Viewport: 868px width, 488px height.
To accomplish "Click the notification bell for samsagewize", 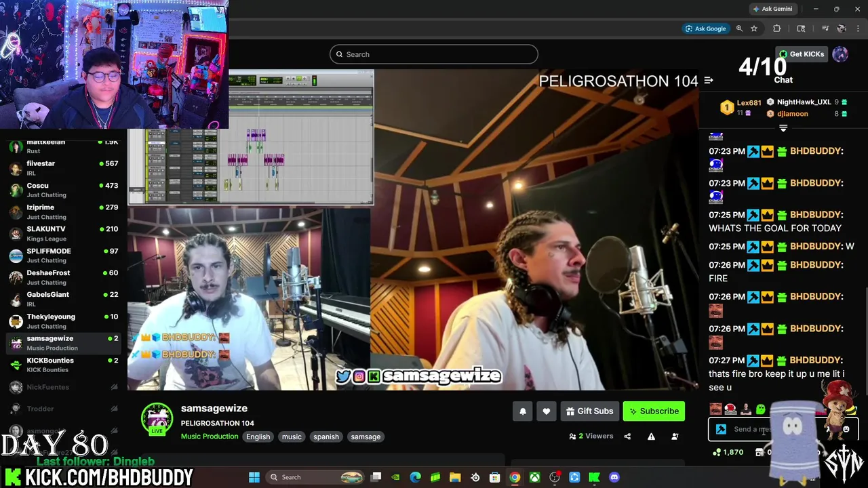I will [x=523, y=411].
